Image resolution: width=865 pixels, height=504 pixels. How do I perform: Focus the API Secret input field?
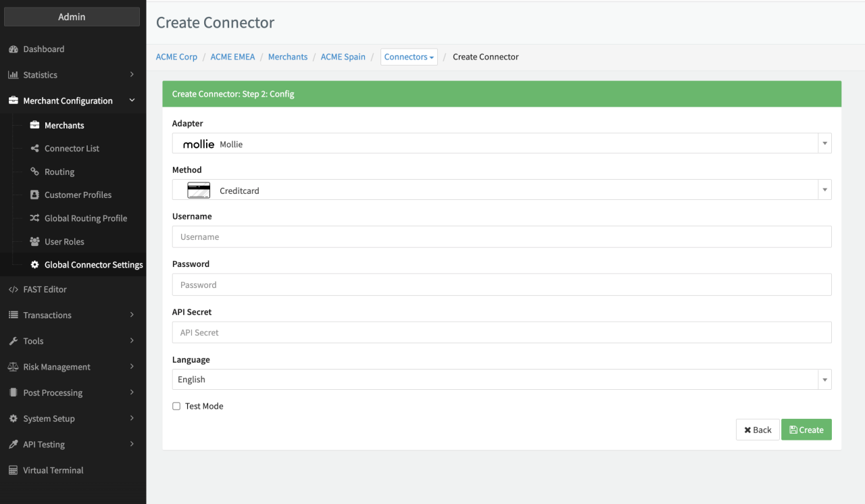click(x=501, y=332)
